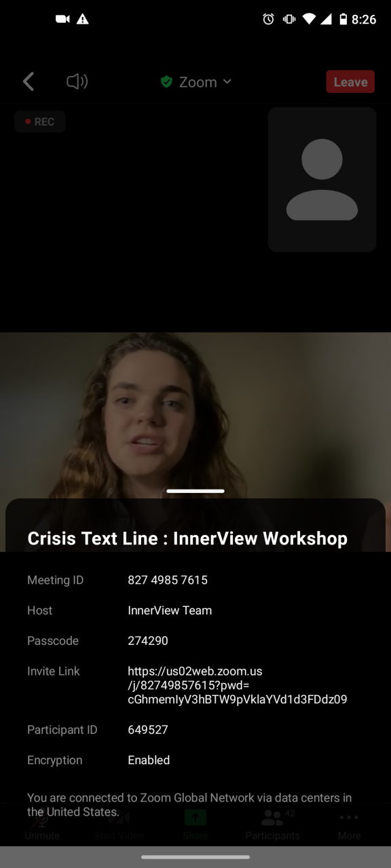The image size is (391, 868).
Task: Select the Meeting ID number
Action: (x=168, y=580)
